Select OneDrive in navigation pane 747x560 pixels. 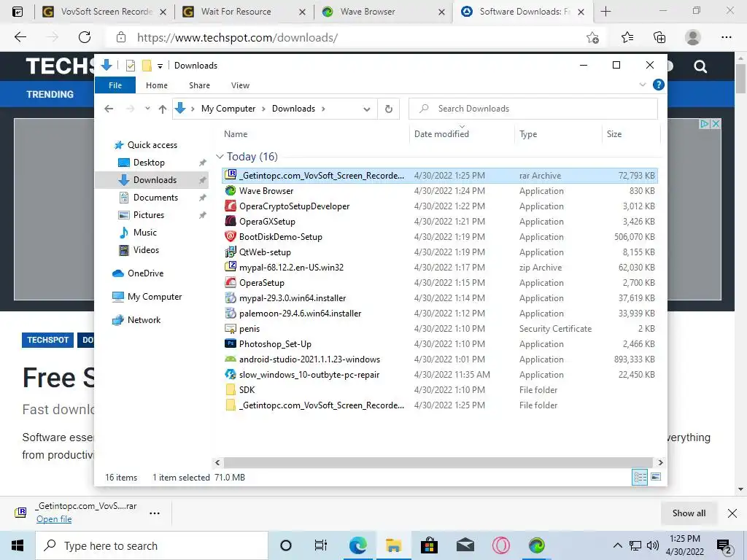145,273
